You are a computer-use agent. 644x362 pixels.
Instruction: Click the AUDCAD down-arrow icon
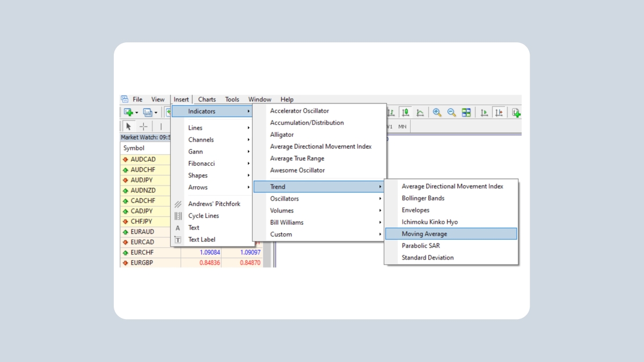tap(126, 159)
